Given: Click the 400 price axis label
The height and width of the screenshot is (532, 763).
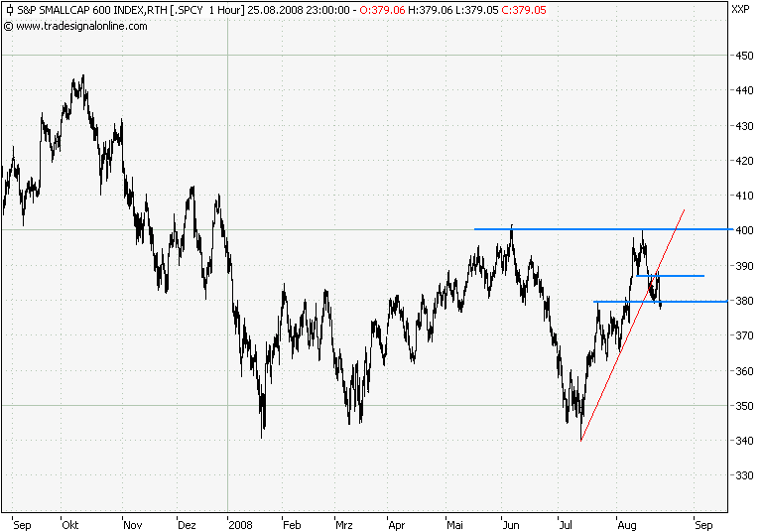Looking at the screenshot, I should 744,230.
